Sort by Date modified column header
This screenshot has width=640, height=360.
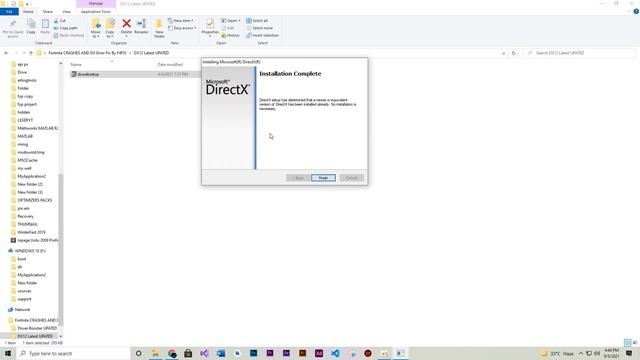point(170,64)
